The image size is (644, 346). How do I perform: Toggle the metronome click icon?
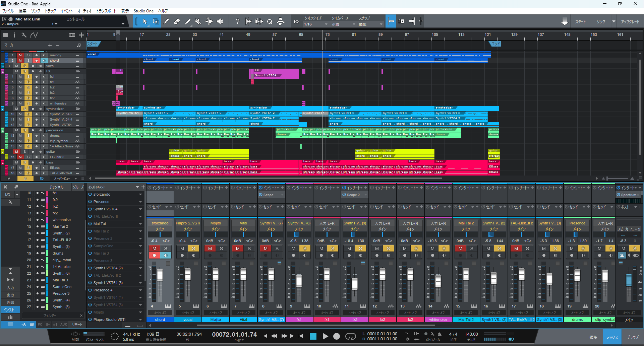click(440, 334)
